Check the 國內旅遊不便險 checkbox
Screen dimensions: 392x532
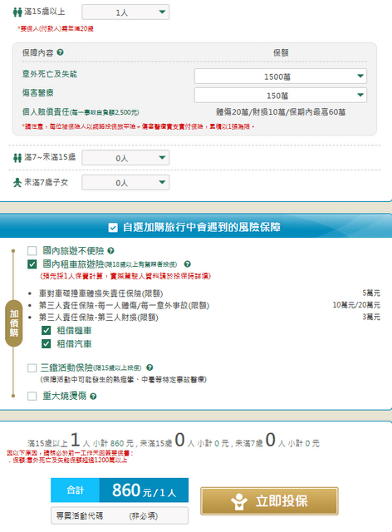click(32, 251)
